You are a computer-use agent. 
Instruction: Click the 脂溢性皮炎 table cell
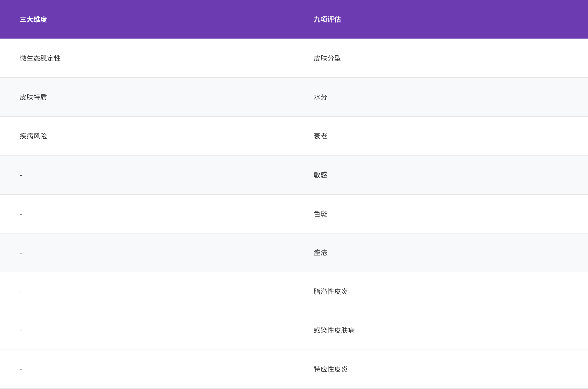pyautogui.click(x=331, y=292)
